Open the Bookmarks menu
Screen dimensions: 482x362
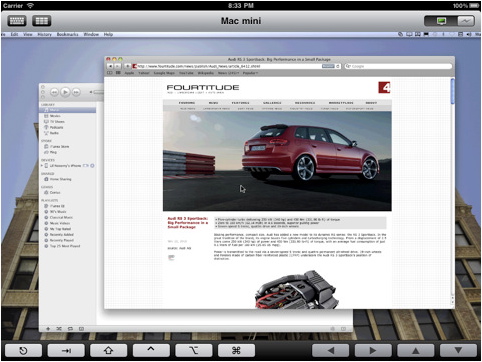coord(67,34)
